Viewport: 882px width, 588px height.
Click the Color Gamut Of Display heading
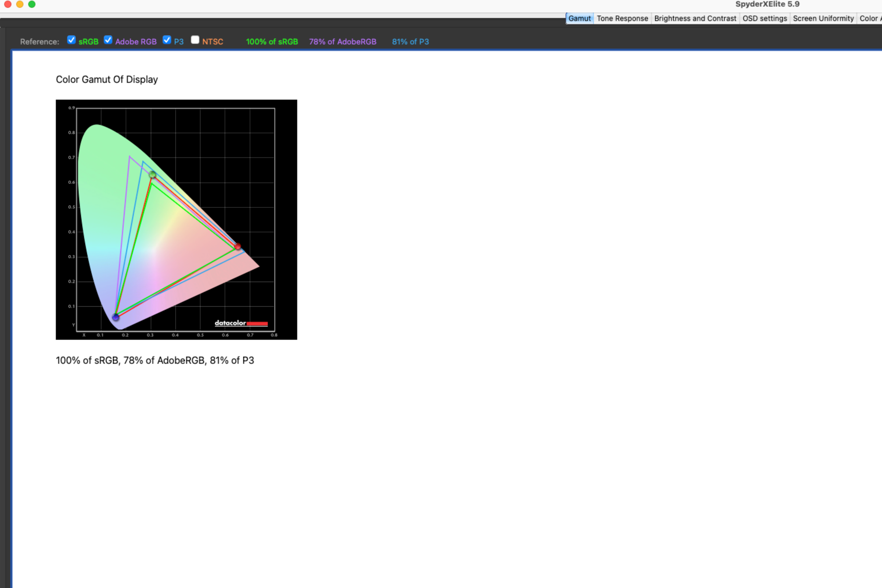coord(107,80)
